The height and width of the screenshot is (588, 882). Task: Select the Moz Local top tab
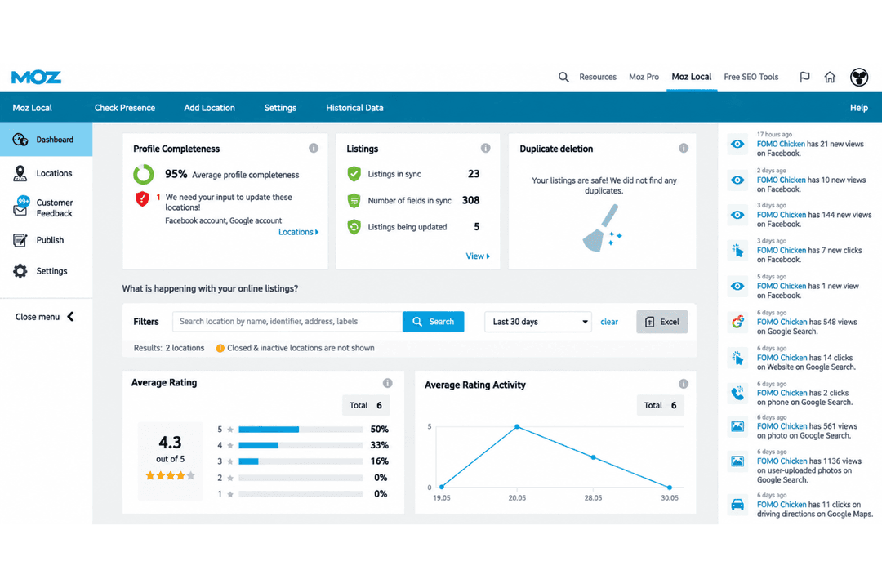click(692, 77)
